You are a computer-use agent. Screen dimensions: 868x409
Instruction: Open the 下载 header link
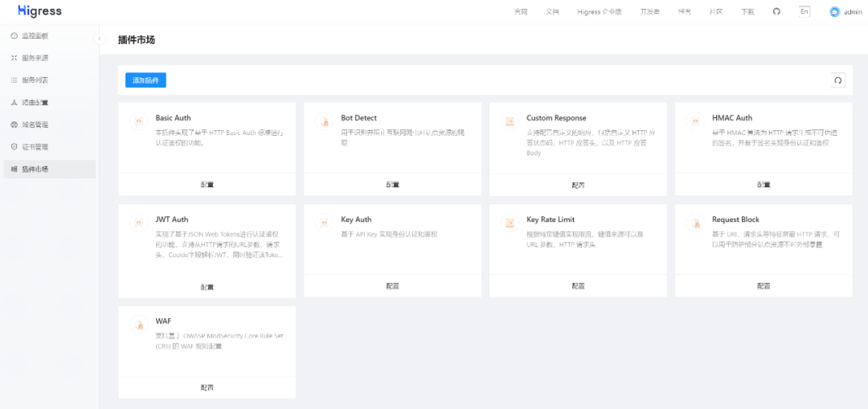coord(747,11)
